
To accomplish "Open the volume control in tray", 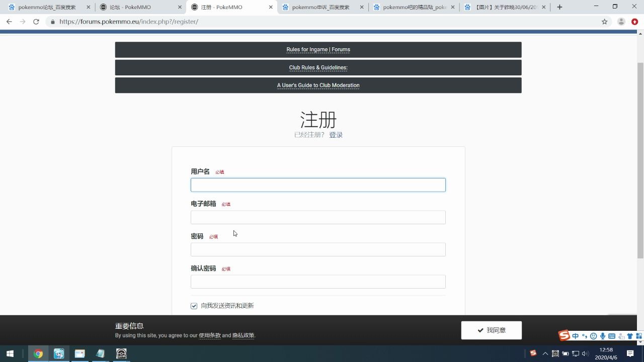I will tap(585, 353).
